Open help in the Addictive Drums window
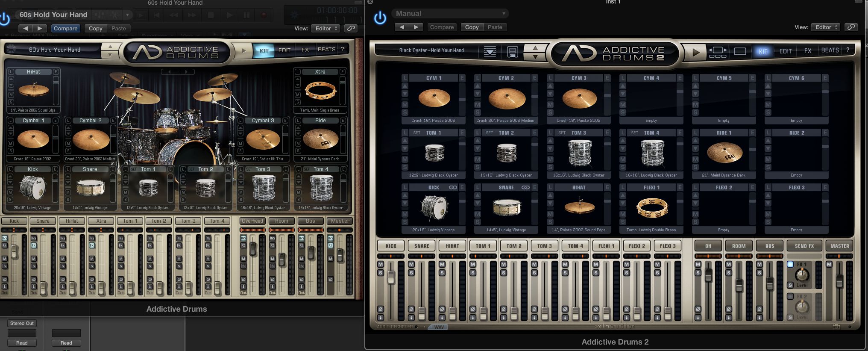 (342, 49)
